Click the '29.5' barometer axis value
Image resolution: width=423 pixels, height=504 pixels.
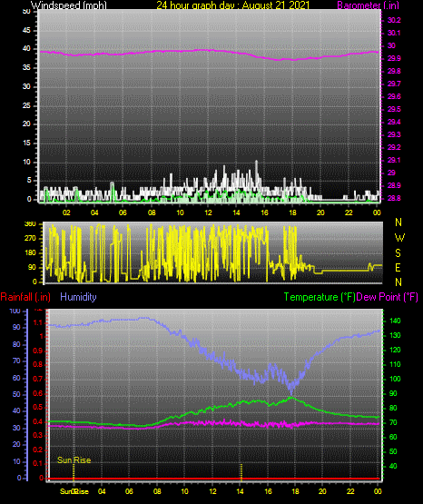tap(394, 109)
